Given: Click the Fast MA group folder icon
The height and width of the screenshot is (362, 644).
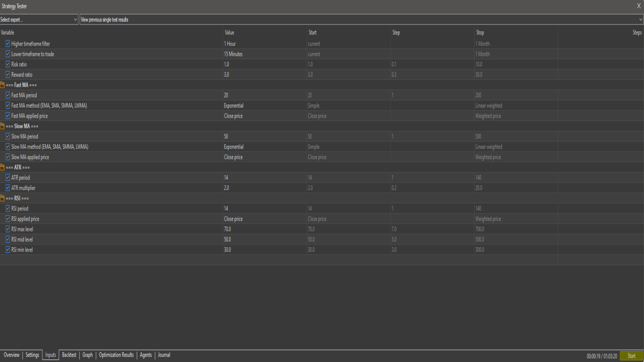Looking at the screenshot, I should pos(2,85).
